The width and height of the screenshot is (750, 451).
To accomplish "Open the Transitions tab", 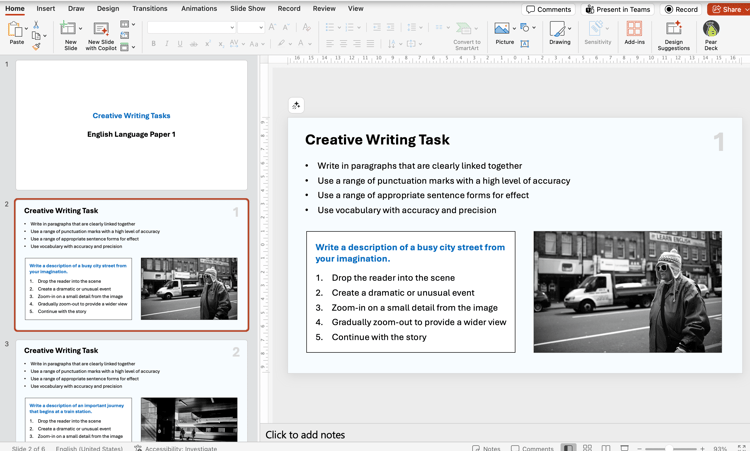I will point(150,8).
